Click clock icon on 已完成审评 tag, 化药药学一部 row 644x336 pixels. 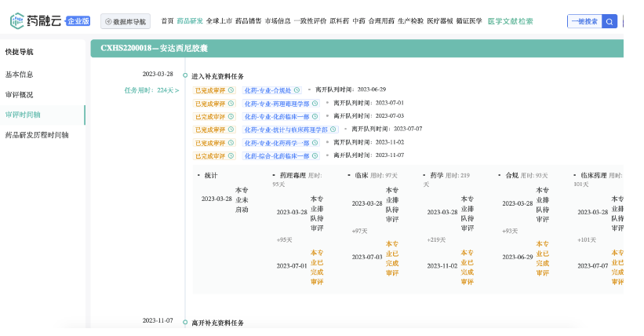[x=231, y=143]
